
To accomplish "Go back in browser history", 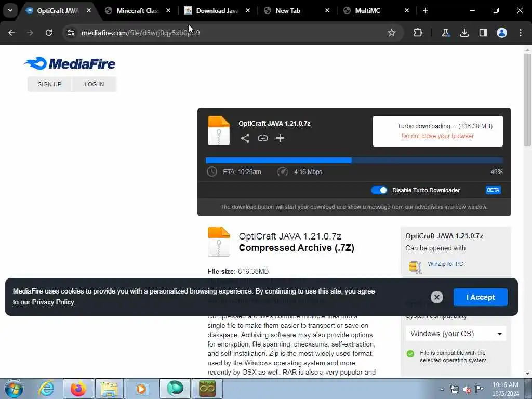I will (x=11, y=33).
